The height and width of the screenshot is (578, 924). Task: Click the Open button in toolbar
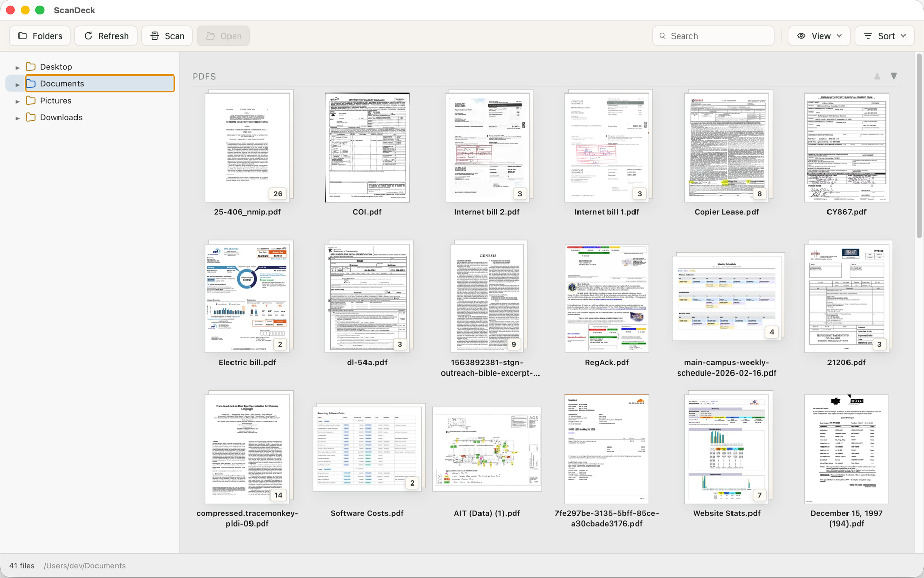pos(223,36)
